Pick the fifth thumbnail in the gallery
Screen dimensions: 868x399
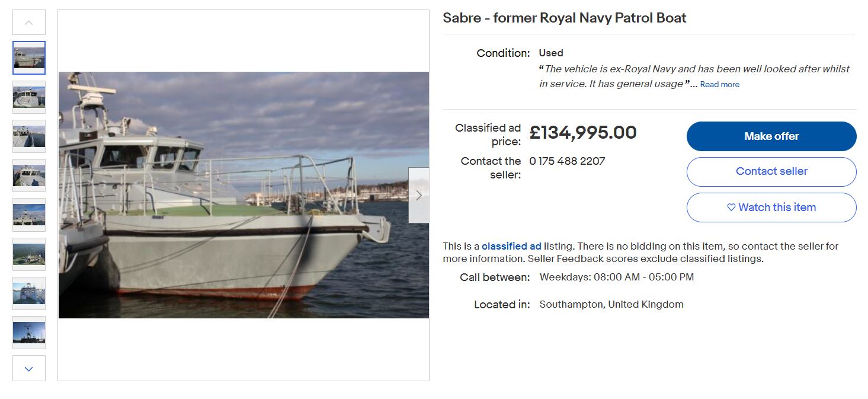pos(29,215)
